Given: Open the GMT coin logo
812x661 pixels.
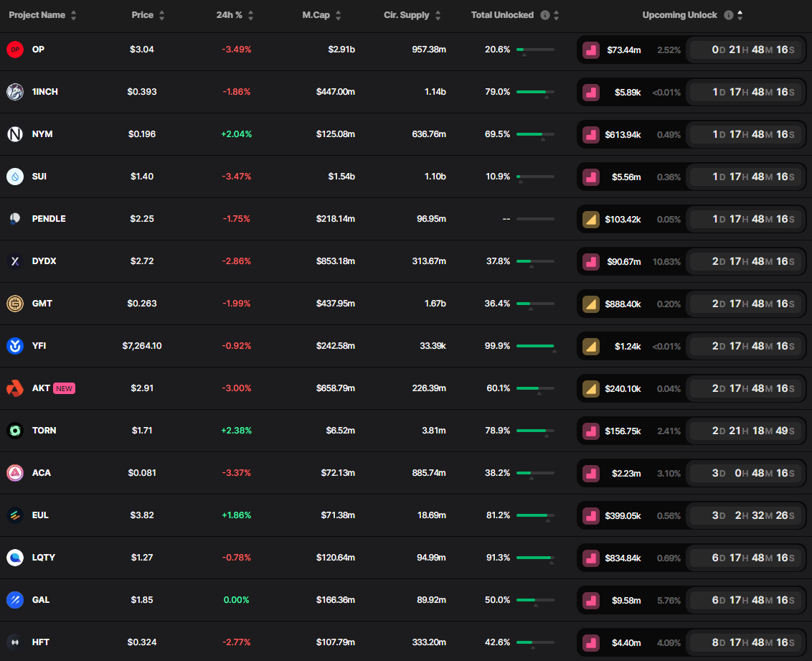Looking at the screenshot, I should [15, 304].
